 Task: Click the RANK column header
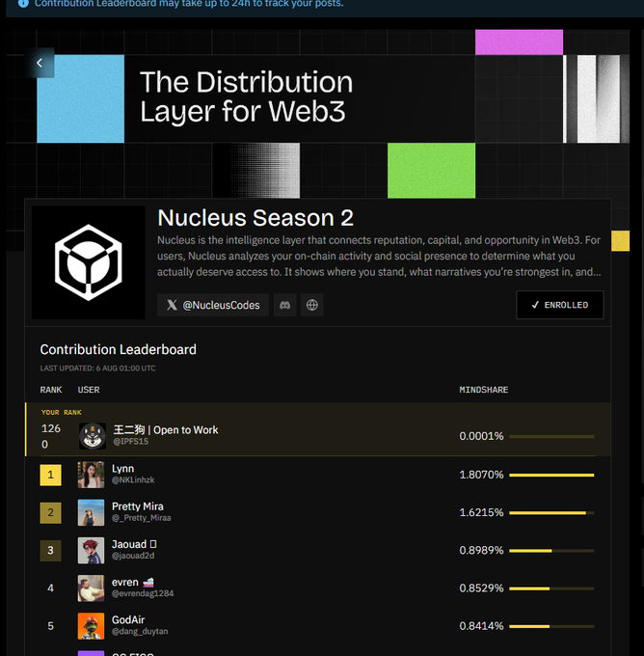51,390
